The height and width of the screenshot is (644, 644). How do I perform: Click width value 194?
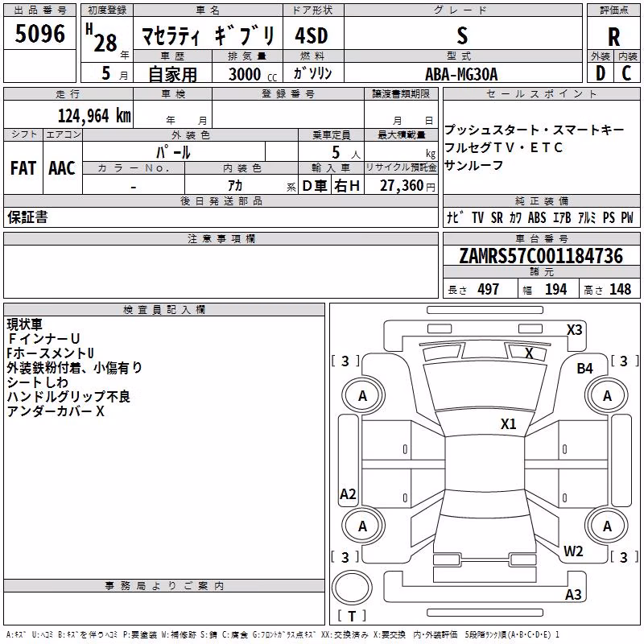click(x=555, y=289)
